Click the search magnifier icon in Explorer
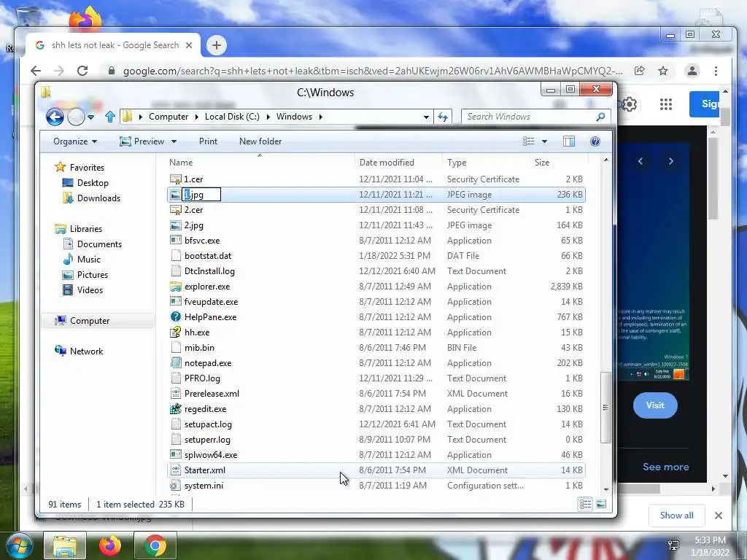Viewport: 747px width, 560px height. [x=601, y=117]
